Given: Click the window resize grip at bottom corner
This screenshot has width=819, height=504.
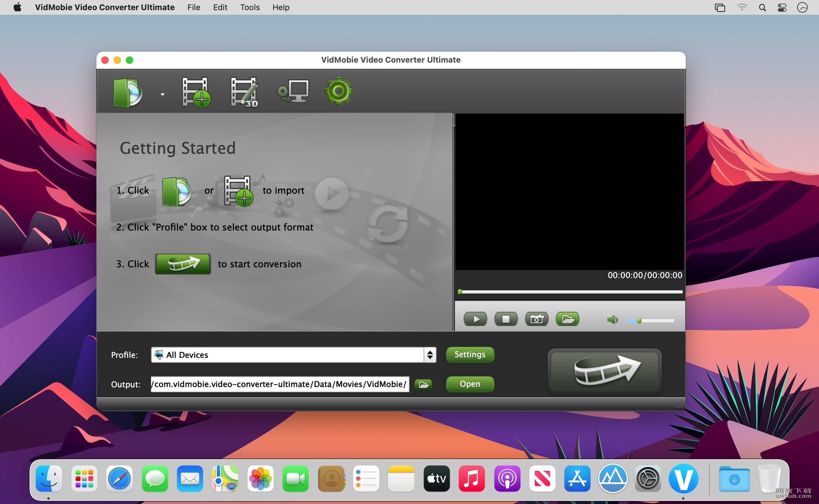Looking at the screenshot, I should [x=680, y=405].
